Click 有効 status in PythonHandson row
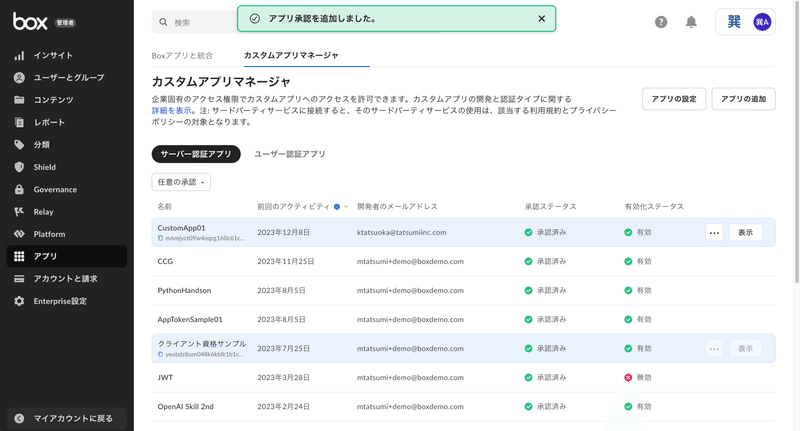Image resolution: width=800 pixels, height=431 pixels. 638,291
